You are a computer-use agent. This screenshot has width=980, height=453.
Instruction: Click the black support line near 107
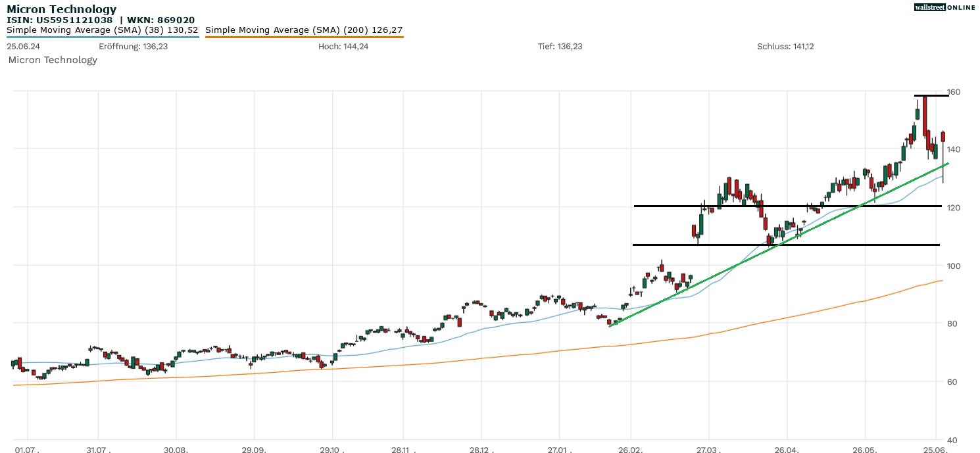click(786, 245)
